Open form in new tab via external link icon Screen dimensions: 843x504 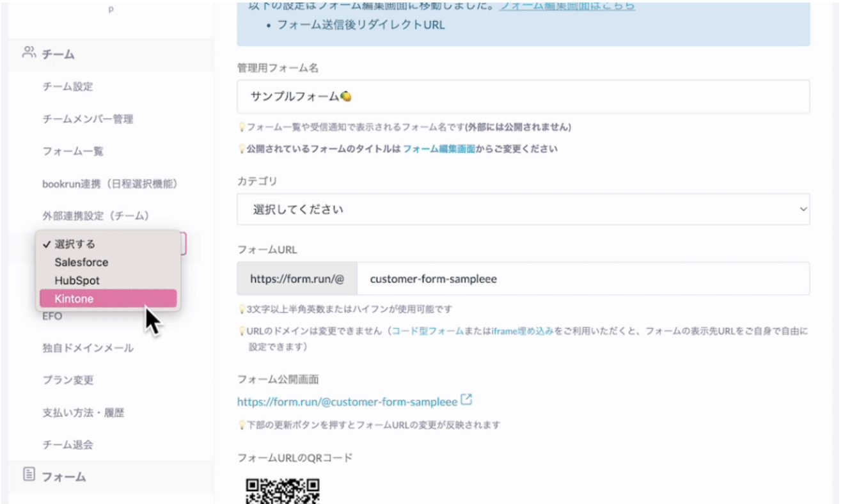[x=466, y=398]
